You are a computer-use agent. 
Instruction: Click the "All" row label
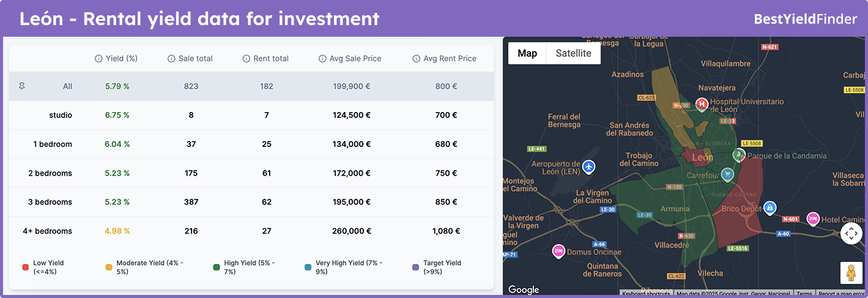click(67, 86)
